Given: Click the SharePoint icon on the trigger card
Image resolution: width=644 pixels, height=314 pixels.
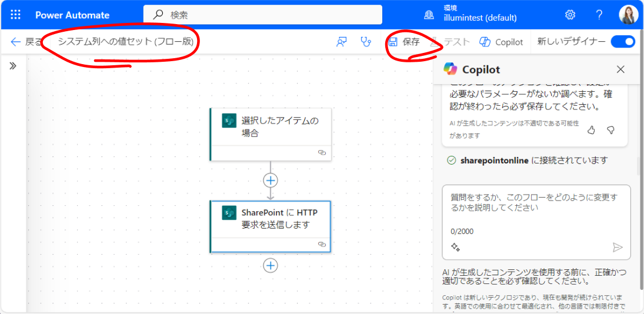Looking at the screenshot, I should pyautogui.click(x=229, y=121).
